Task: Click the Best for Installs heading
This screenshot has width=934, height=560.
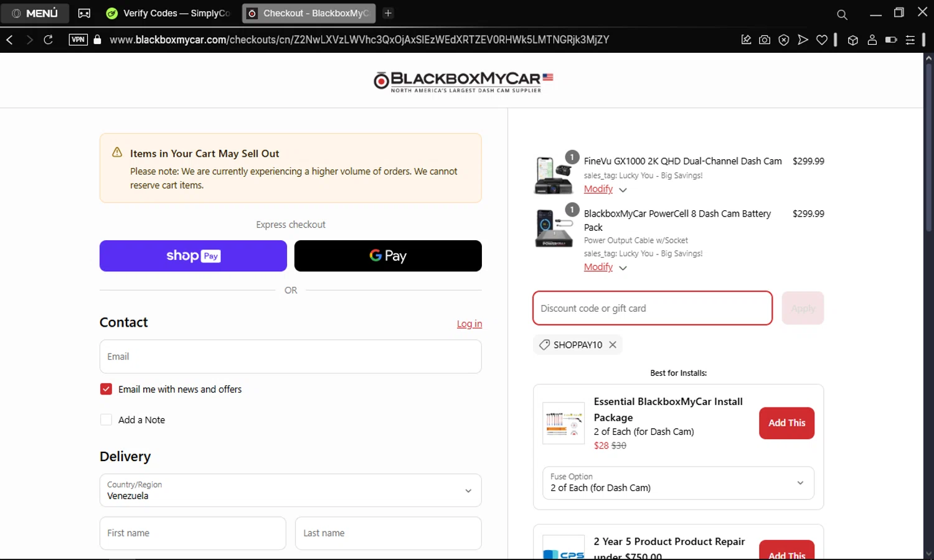Action: (x=679, y=373)
